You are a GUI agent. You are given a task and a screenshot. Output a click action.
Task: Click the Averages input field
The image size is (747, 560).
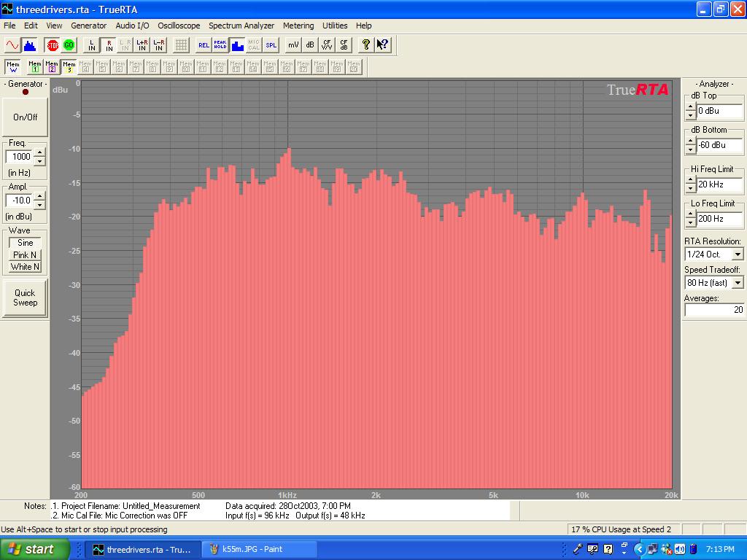[x=714, y=310]
